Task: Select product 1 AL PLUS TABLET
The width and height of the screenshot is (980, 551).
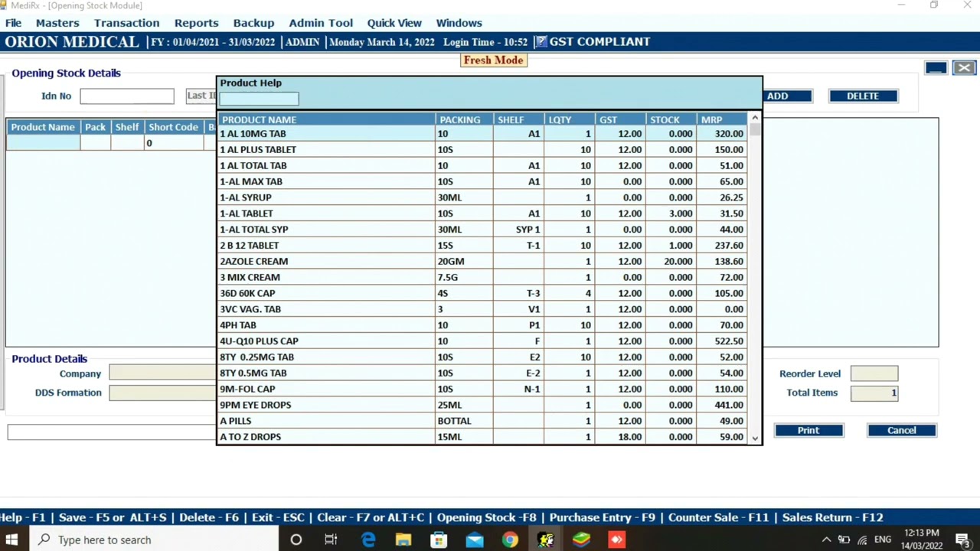Action: [x=482, y=150]
